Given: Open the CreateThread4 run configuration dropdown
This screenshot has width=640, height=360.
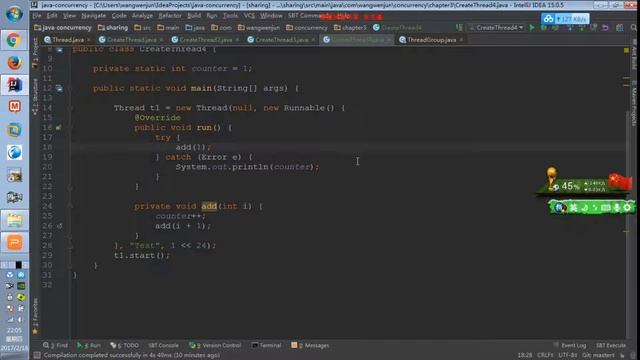Looking at the screenshot, I should click(x=496, y=28).
